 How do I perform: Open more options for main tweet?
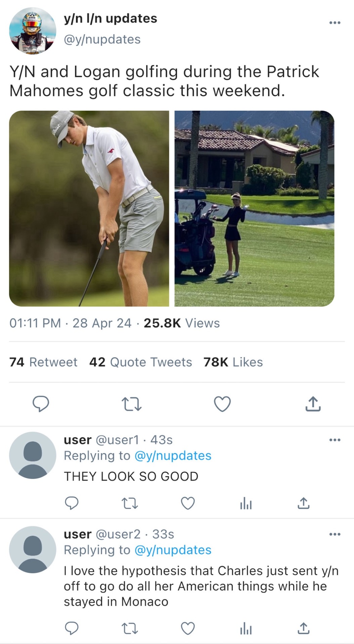[335, 23]
